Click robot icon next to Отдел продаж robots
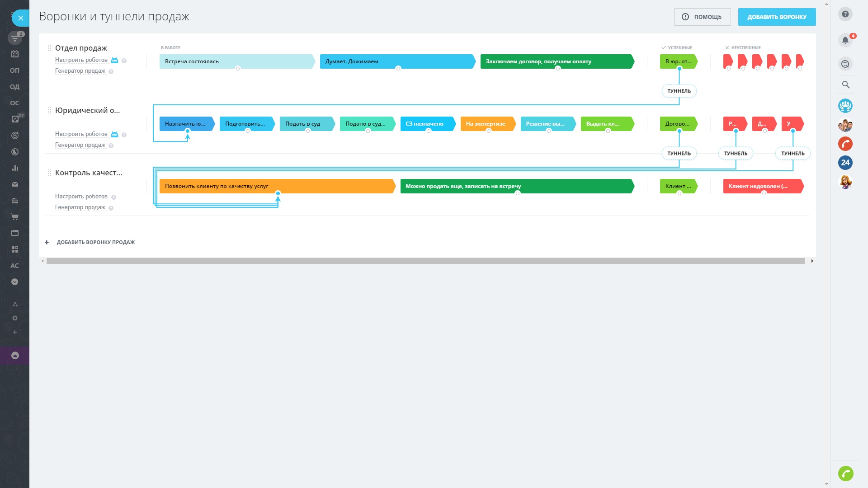 [x=114, y=60]
